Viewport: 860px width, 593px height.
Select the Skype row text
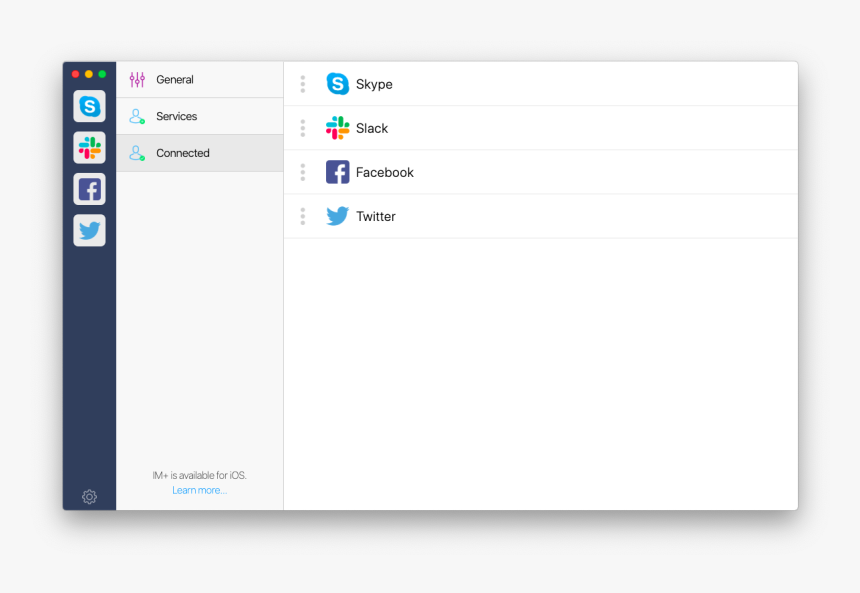[374, 84]
